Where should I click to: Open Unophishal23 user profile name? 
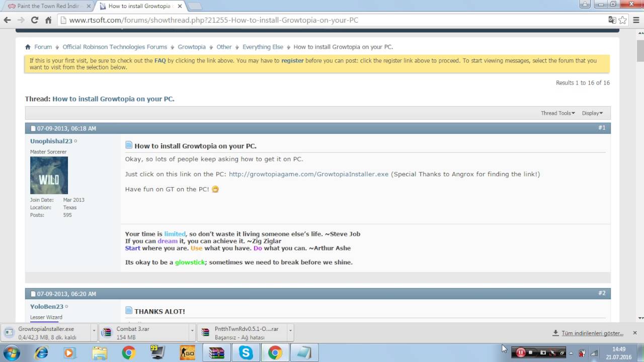[x=51, y=141]
